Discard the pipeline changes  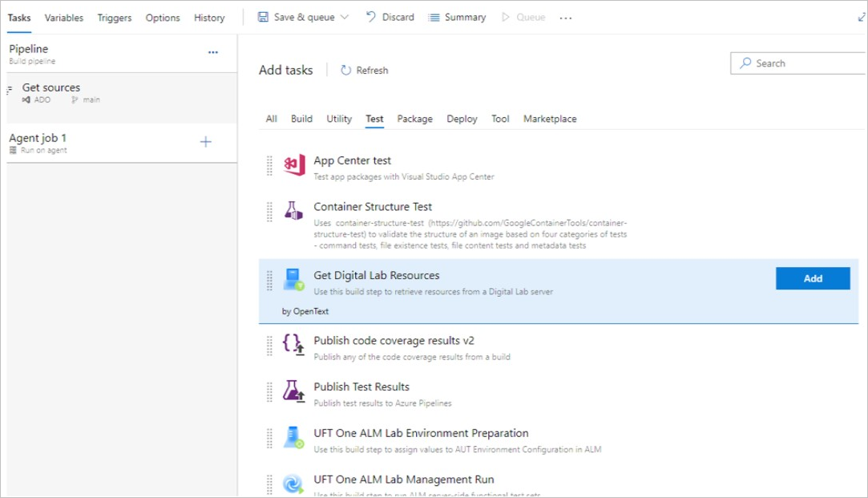pos(390,17)
